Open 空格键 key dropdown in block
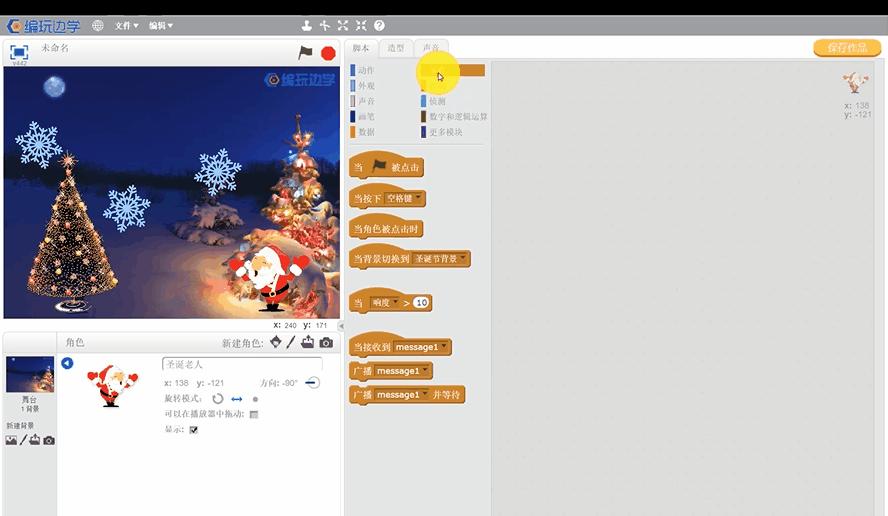Viewport: 888px width, 516px height. pos(405,198)
